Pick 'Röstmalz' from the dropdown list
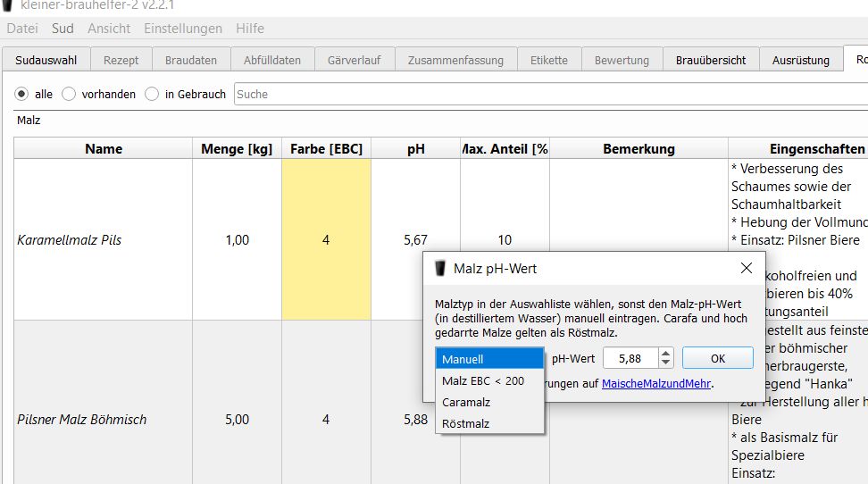The image size is (868, 484). pos(489,423)
